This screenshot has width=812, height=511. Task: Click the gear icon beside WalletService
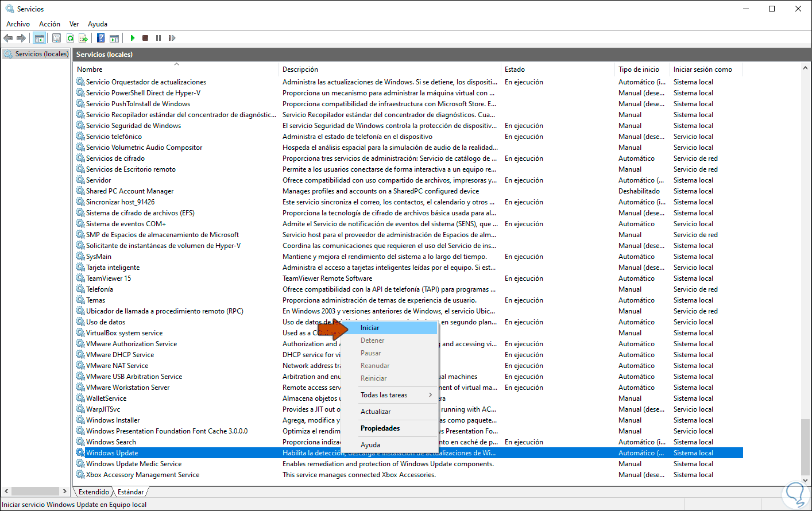(x=80, y=398)
